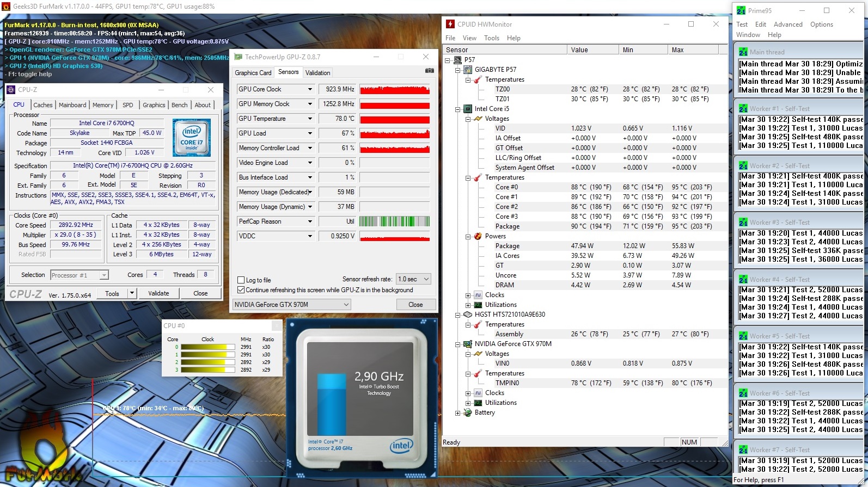The width and height of the screenshot is (868, 487).
Task: Click the FurMark title bar icon
Action: click(x=6, y=7)
